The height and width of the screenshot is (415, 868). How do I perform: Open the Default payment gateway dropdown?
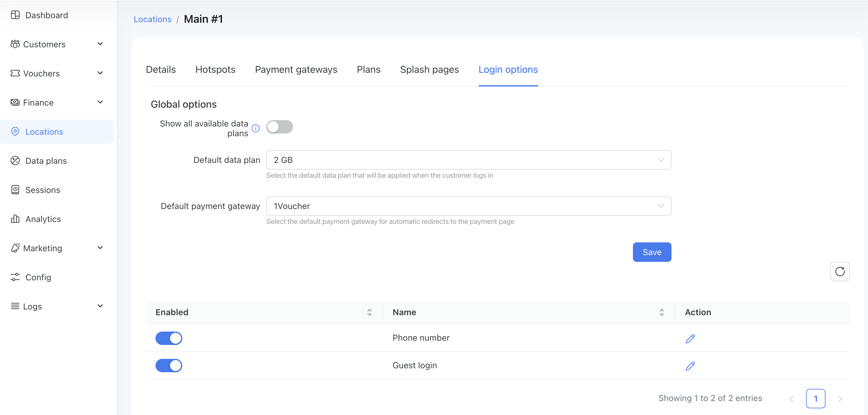pos(468,206)
